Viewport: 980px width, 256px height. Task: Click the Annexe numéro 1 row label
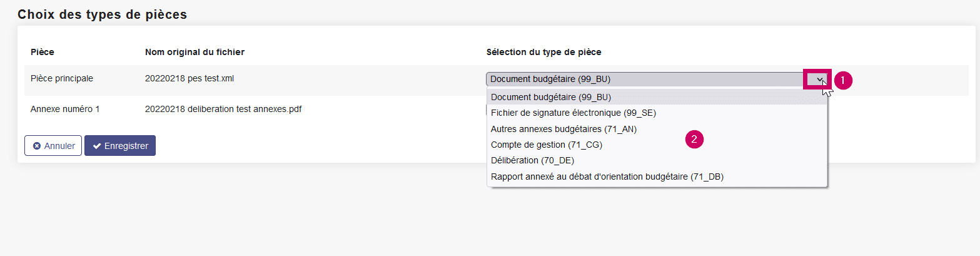(65, 109)
